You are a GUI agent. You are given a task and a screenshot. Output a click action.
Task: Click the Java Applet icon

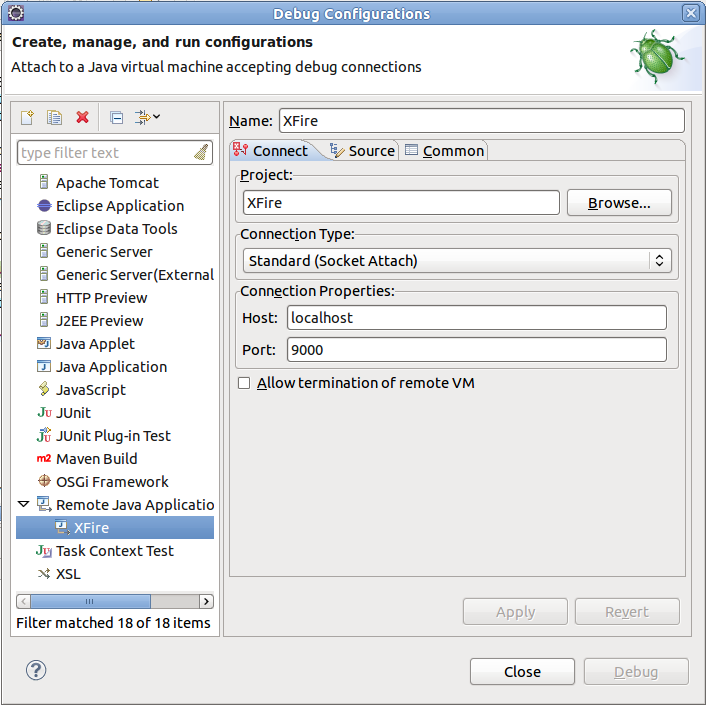(44, 343)
